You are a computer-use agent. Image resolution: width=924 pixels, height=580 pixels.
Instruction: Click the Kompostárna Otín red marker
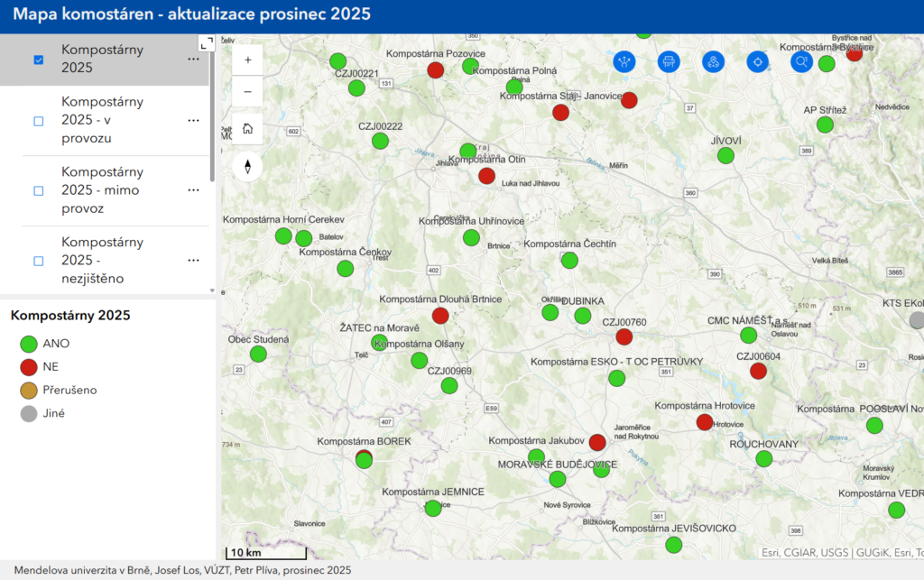[x=487, y=176]
